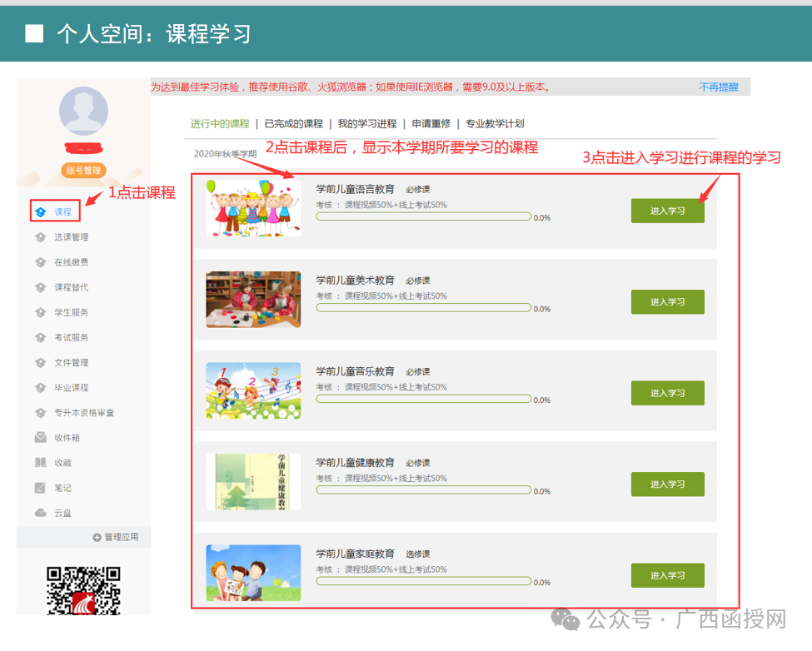Image resolution: width=812 pixels, height=651 pixels.
Task: Click the 考试服务 sidebar icon
Action: [x=41, y=338]
